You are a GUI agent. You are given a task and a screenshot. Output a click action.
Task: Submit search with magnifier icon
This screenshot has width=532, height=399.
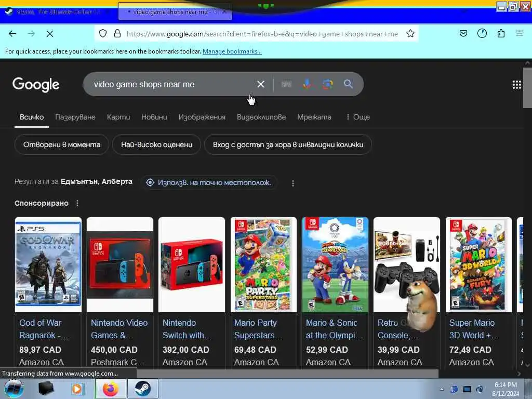click(348, 84)
